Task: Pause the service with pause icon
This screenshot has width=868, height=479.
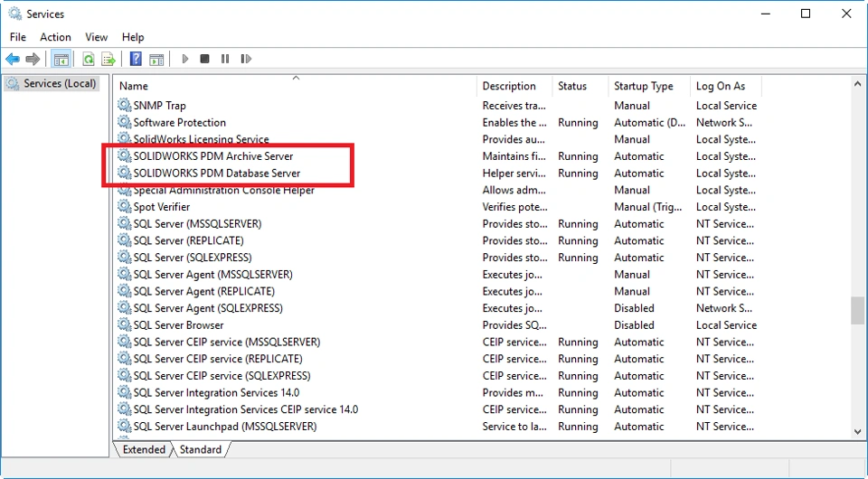Action: (225, 59)
